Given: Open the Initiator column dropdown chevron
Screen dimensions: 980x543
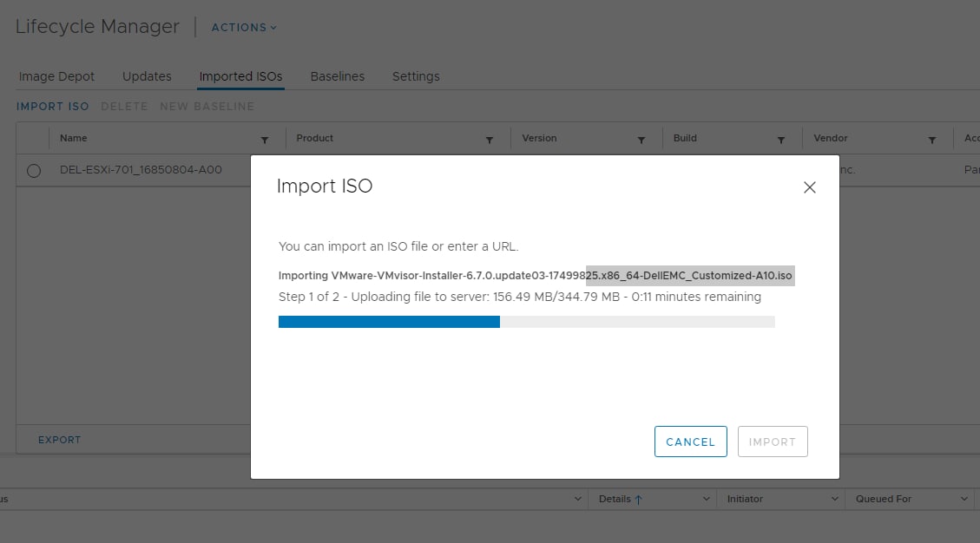Looking at the screenshot, I should pos(834,499).
